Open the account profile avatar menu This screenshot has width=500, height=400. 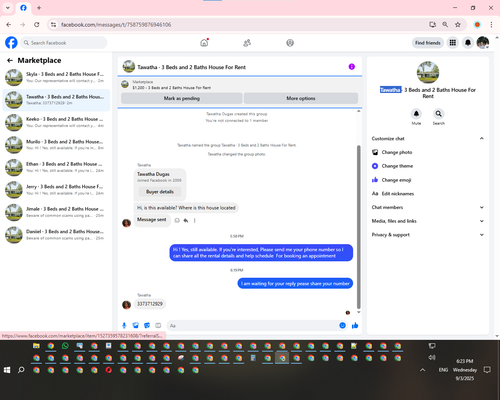pos(483,43)
